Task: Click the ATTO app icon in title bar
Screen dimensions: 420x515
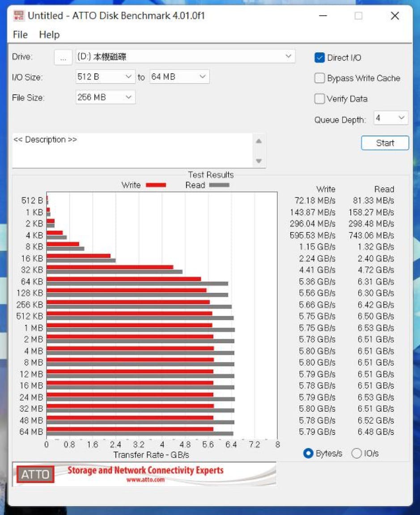Action: click(19, 16)
